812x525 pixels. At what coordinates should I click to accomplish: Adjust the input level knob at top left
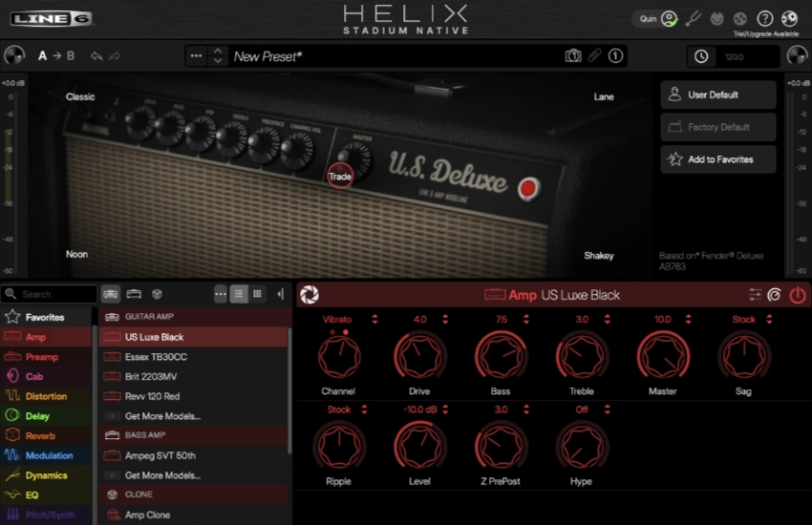coord(14,55)
